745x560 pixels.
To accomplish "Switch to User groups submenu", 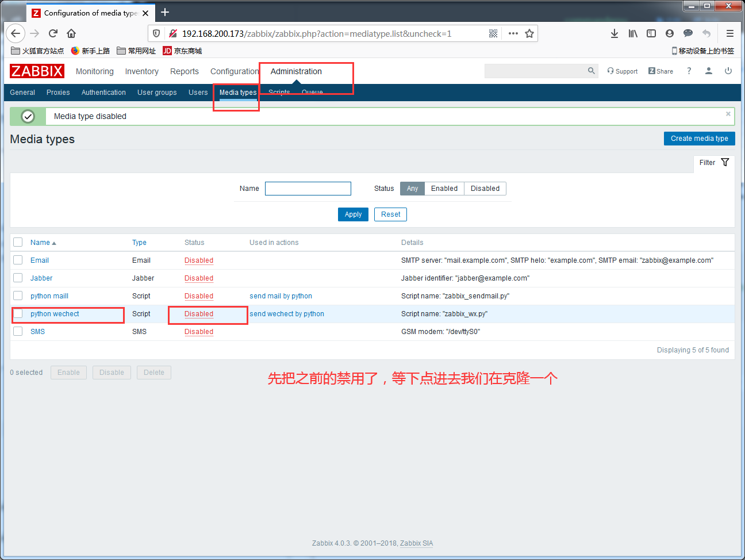I will point(157,93).
